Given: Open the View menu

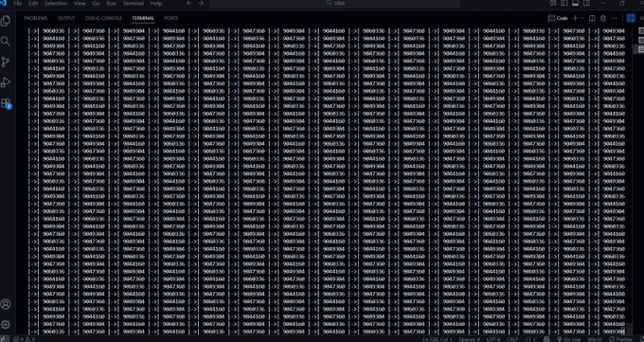Looking at the screenshot, I should coord(80,3).
